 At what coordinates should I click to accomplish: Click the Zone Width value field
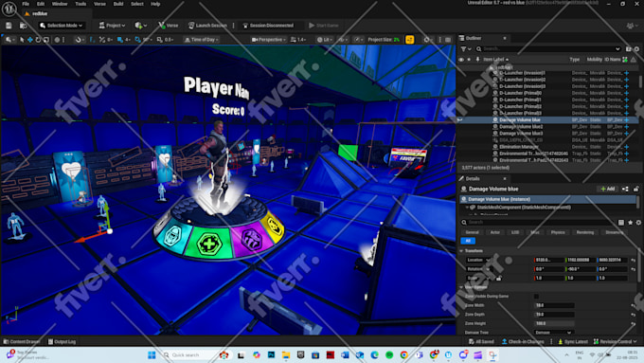click(554, 305)
